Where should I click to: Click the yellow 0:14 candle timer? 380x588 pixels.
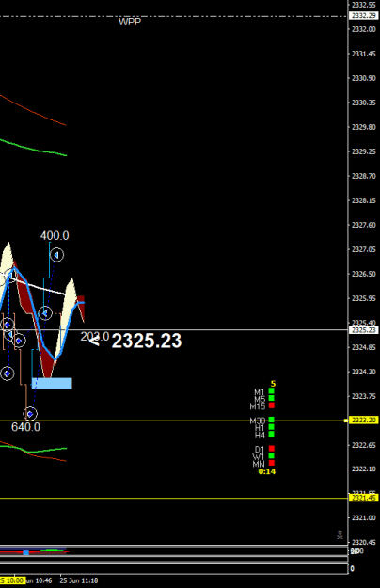267,471
